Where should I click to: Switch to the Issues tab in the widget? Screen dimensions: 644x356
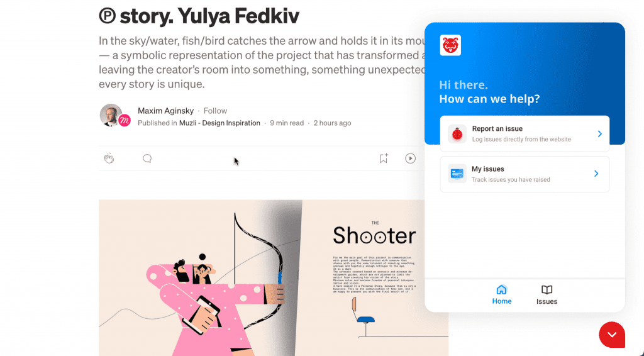click(x=547, y=295)
